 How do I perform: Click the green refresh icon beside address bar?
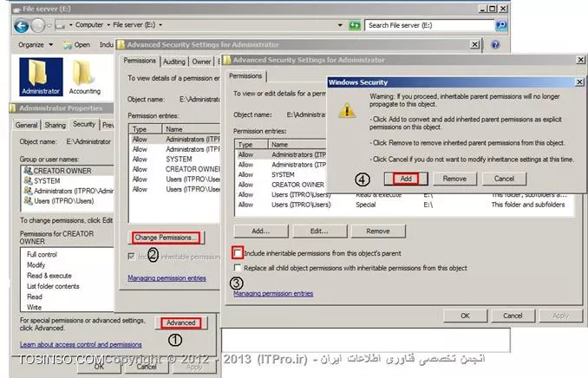355,25
